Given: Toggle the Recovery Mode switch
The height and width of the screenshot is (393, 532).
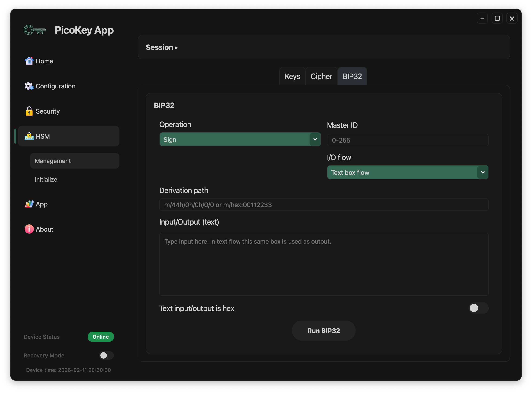Looking at the screenshot, I should point(106,355).
